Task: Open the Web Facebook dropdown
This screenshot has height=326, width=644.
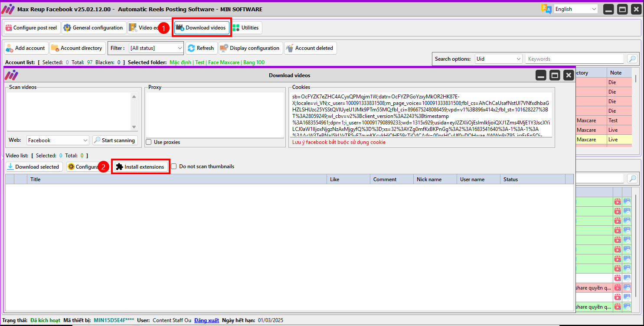Action: [x=58, y=140]
